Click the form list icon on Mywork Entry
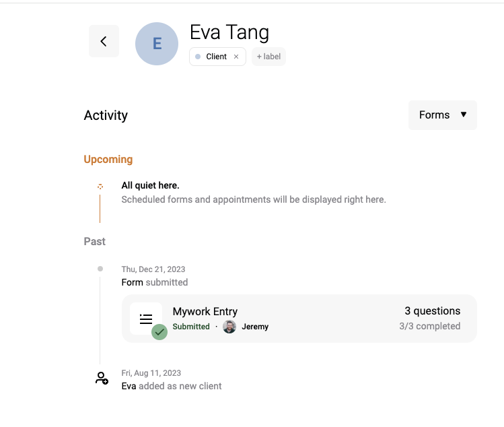 coord(146,319)
